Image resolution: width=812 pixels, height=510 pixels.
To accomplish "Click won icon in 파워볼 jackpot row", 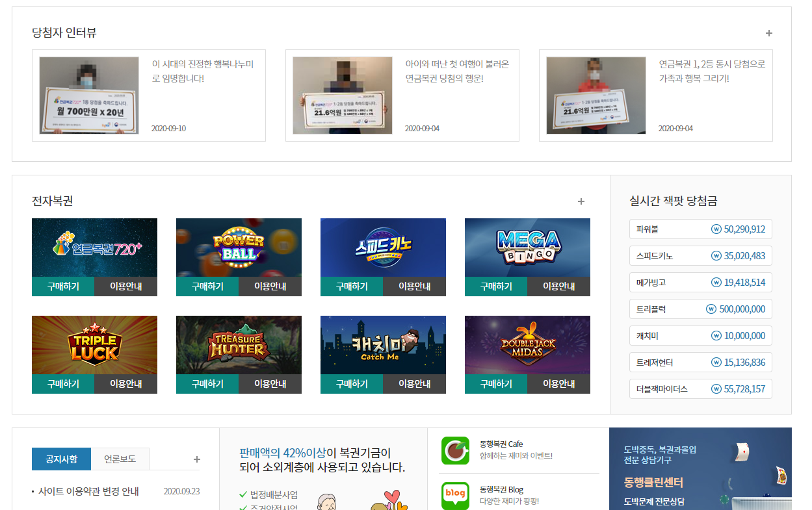I will pos(716,229).
